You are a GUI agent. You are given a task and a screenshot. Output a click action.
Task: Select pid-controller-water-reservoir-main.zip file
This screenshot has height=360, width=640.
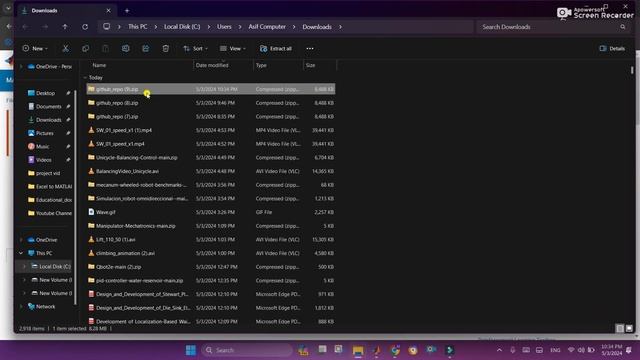point(211,281)
